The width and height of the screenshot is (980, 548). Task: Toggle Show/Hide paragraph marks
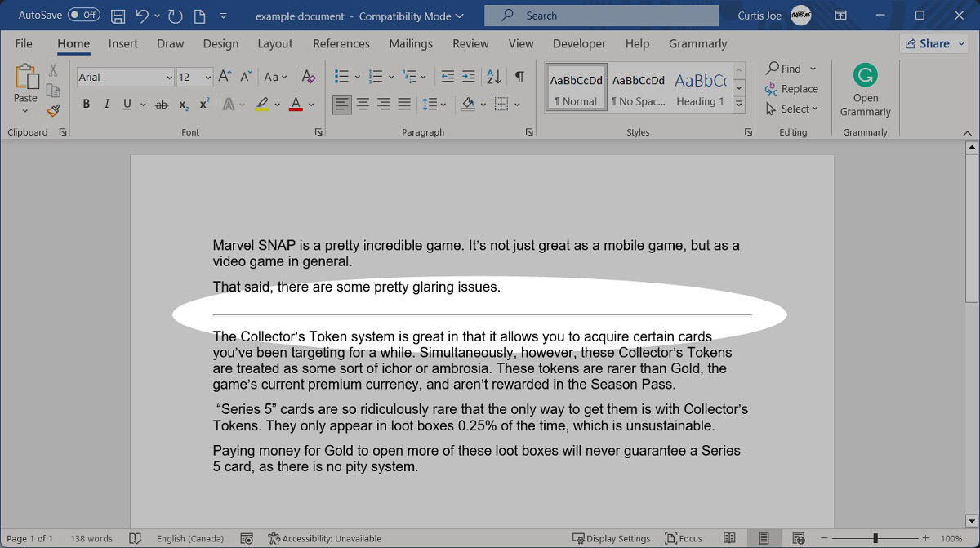519,77
